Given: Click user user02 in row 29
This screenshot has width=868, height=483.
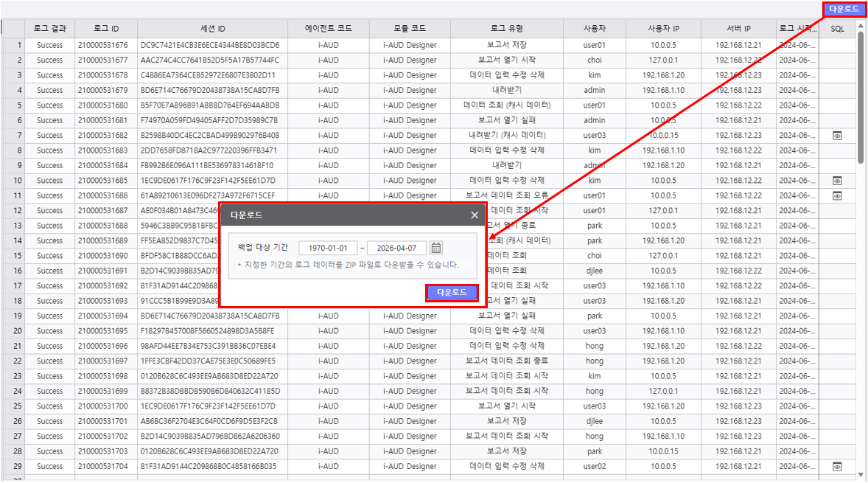Looking at the screenshot, I should (595, 466).
